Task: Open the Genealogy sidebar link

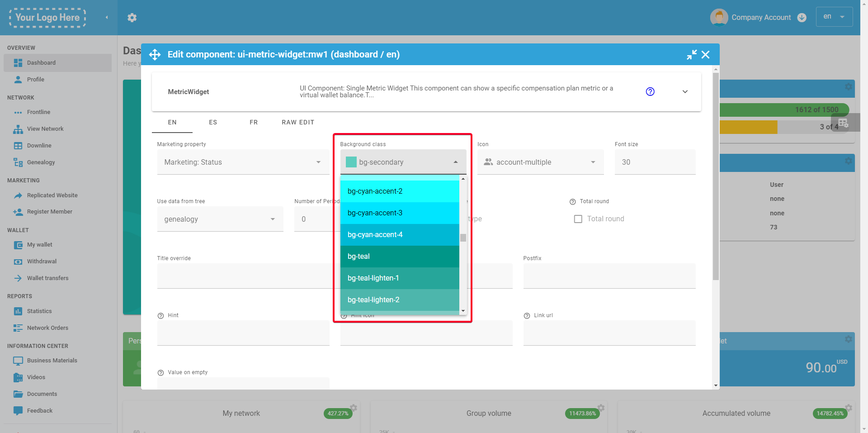Action: pyautogui.click(x=41, y=162)
